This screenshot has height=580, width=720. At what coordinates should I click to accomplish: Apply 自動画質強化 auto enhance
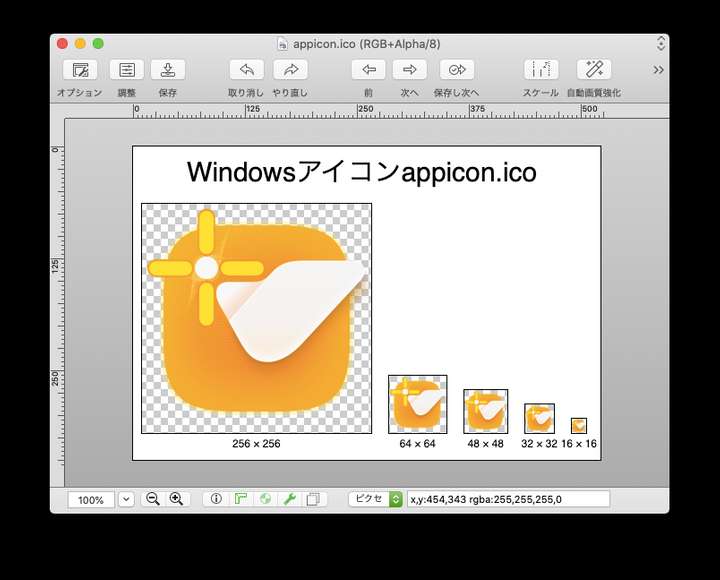click(x=594, y=70)
